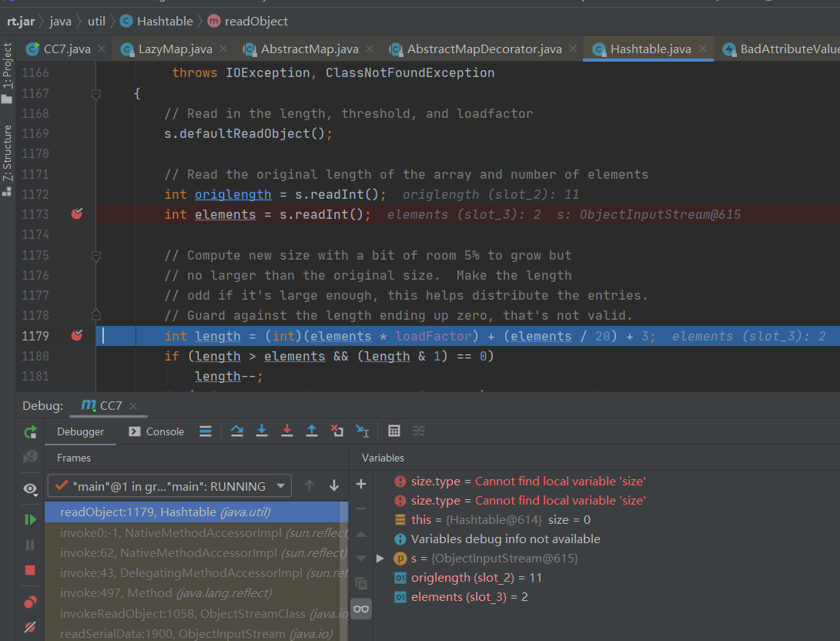Pause the program execution
Image resolution: width=840 pixels, height=641 pixels.
(x=30, y=545)
